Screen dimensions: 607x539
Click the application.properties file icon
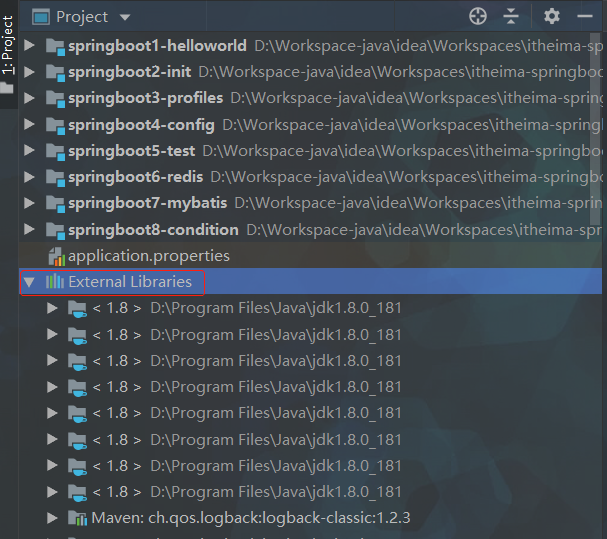(57, 257)
